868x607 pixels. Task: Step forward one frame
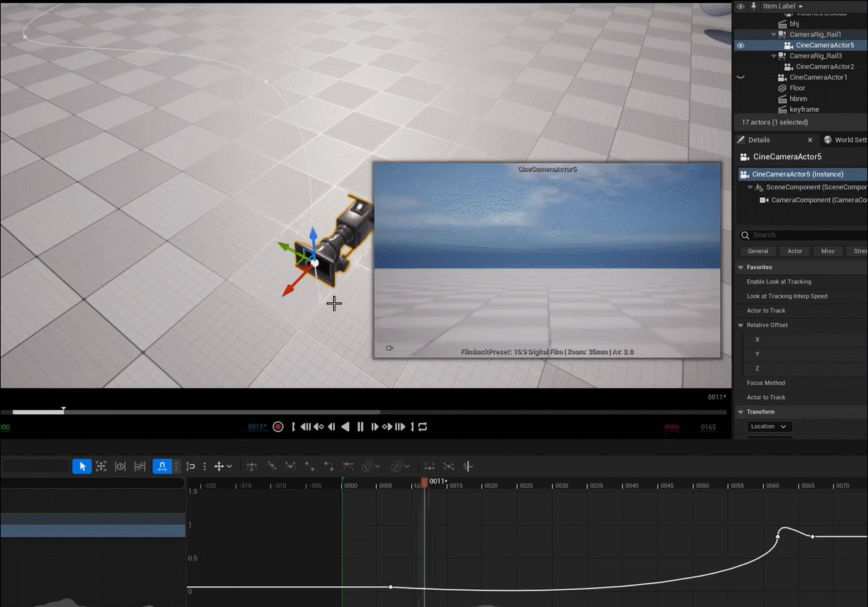click(375, 427)
